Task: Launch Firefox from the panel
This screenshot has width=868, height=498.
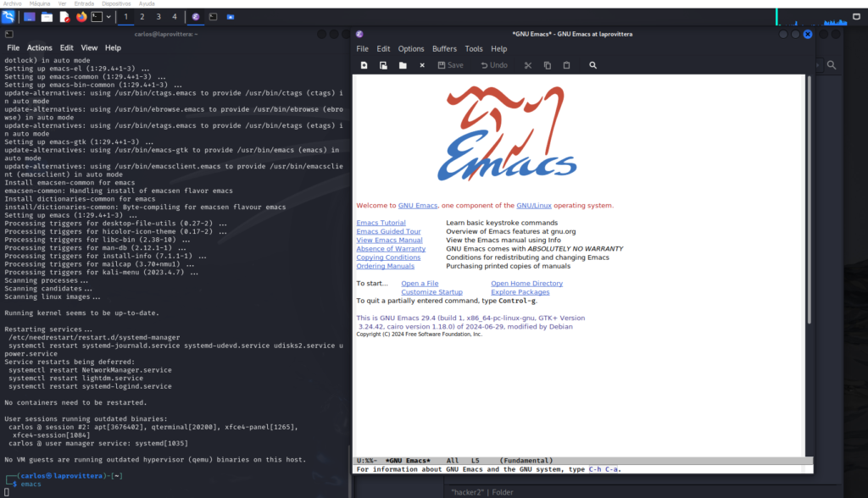Action: pos(81,17)
